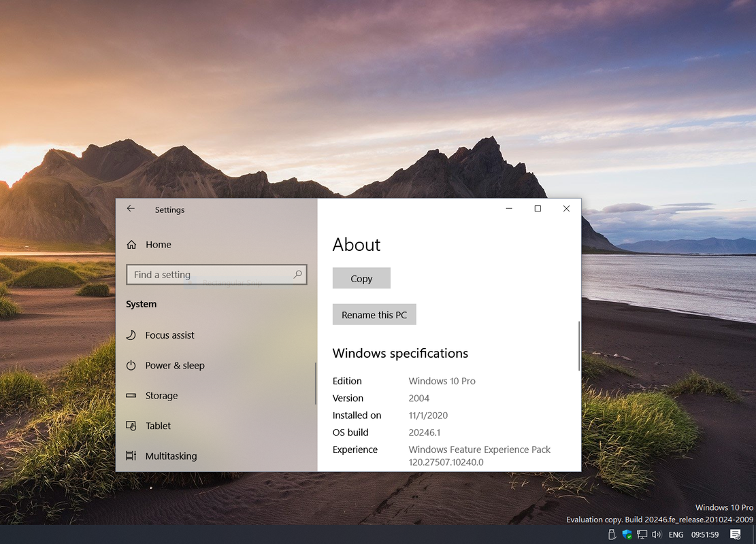The width and height of the screenshot is (756, 544).
Task: Maximize the Settings window
Action: click(x=538, y=208)
